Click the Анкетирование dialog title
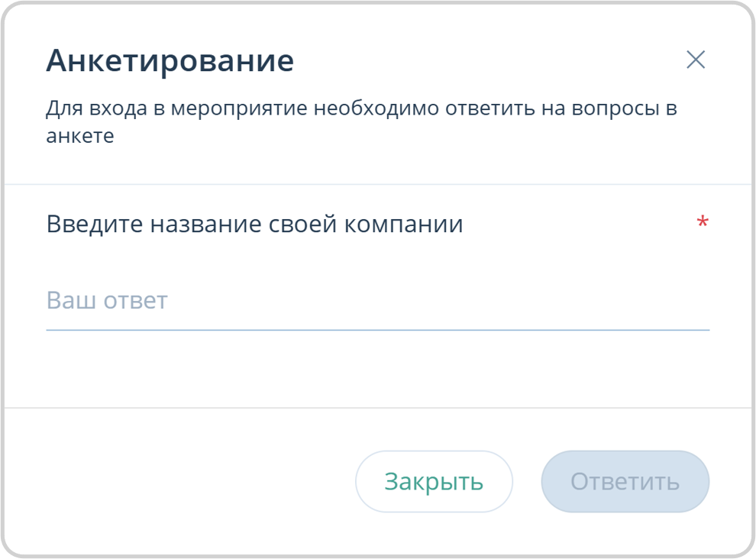Viewport: 756px width, 559px height. click(x=171, y=61)
